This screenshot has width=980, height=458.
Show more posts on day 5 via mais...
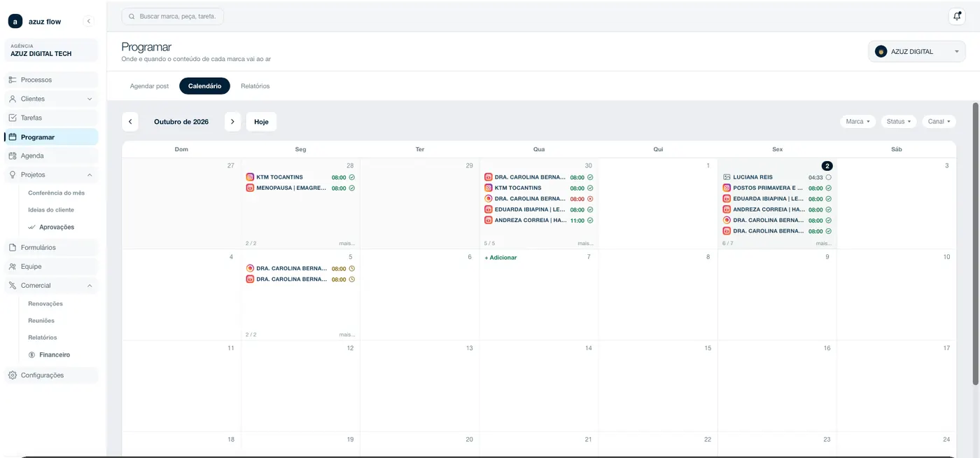pyautogui.click(x=347, y=335)
